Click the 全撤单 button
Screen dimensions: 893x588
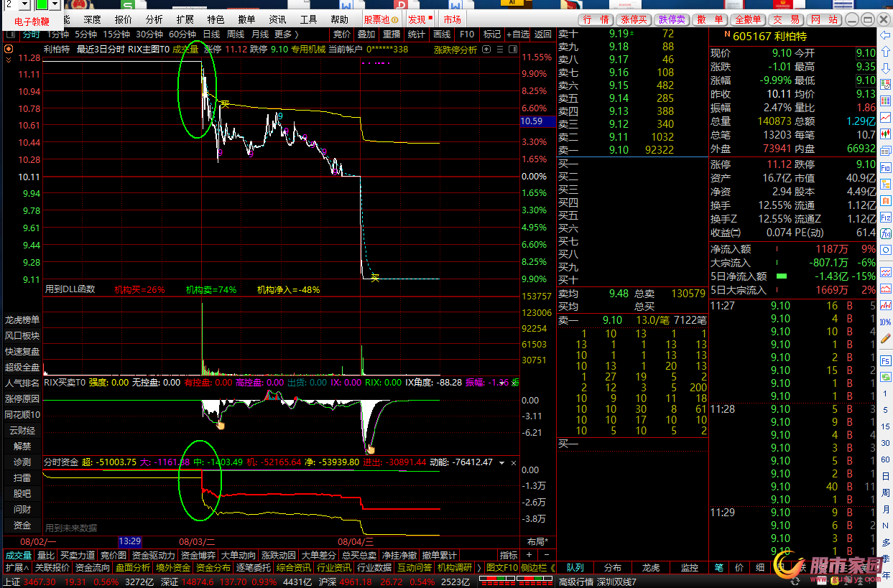point(749,19)
